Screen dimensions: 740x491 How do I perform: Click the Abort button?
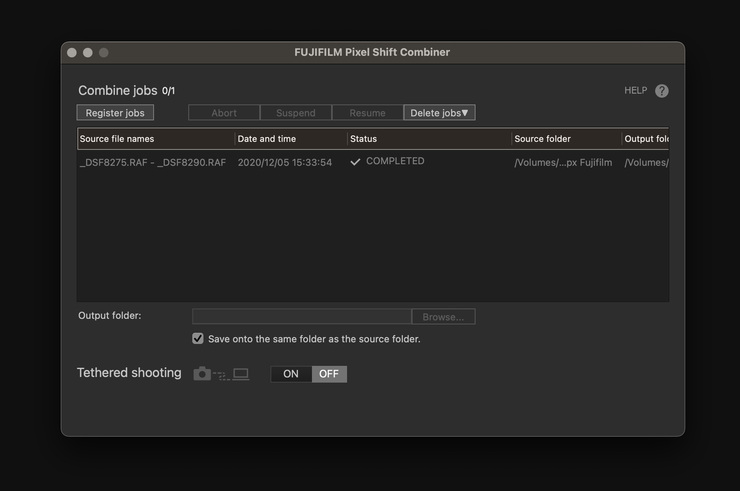pos(224,113)
